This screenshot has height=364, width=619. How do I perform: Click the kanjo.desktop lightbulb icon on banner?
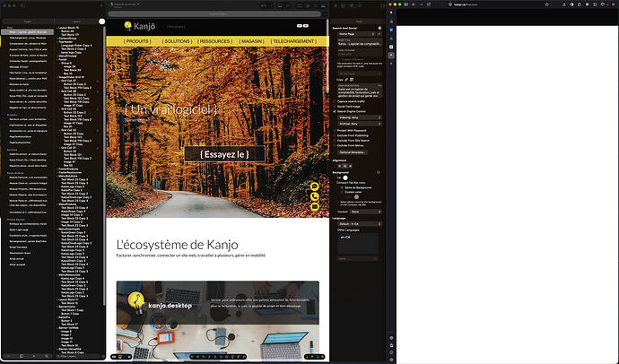point(136,303)
